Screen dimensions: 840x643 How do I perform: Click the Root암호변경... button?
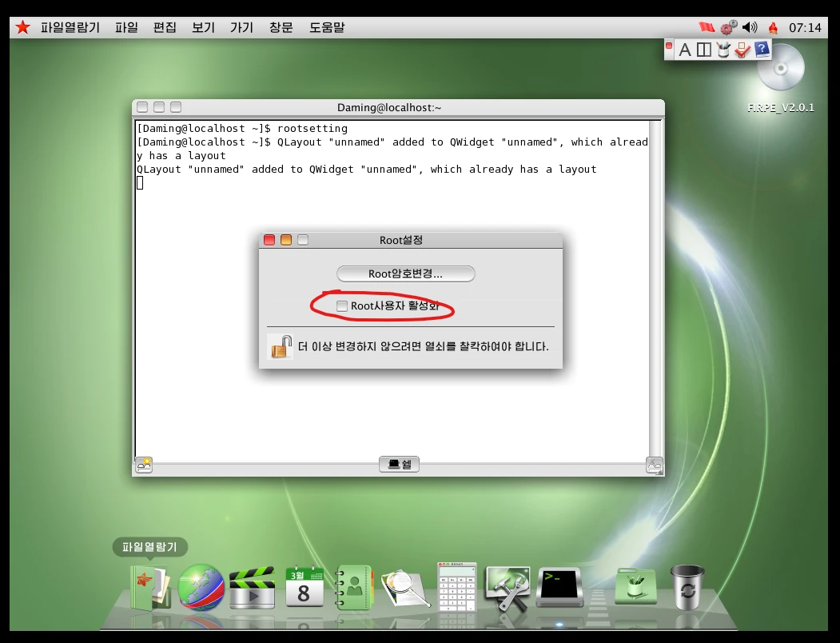coord(405,274)
